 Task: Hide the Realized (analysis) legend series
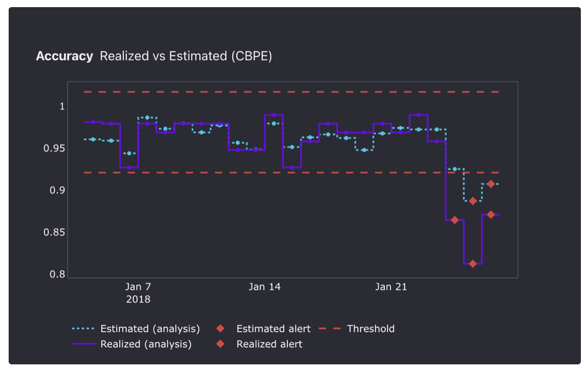click(x=146, y=344)
